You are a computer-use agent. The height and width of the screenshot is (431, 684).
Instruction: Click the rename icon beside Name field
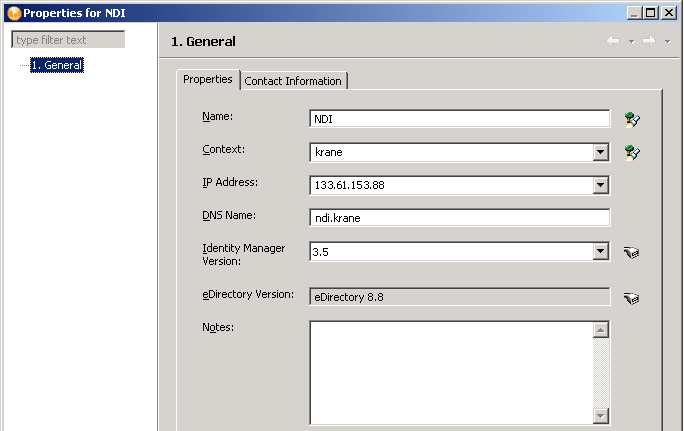pos(632,119)
